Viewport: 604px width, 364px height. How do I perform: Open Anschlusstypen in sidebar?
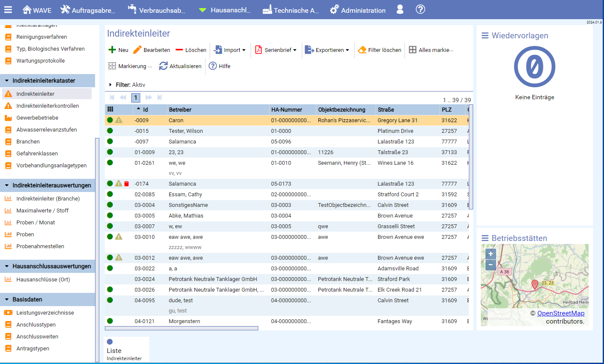click(x=36, y=324)
